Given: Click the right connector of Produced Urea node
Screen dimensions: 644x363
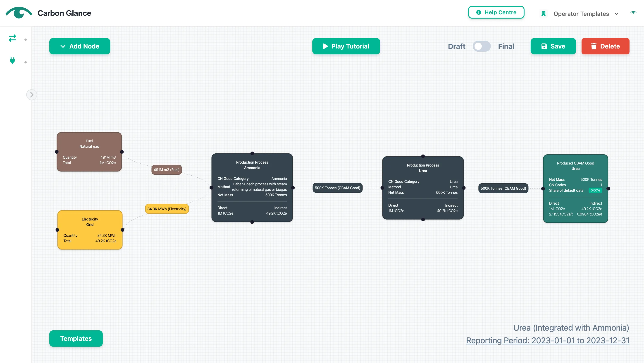Looking at the screenshot, I should tap(608, 189).
